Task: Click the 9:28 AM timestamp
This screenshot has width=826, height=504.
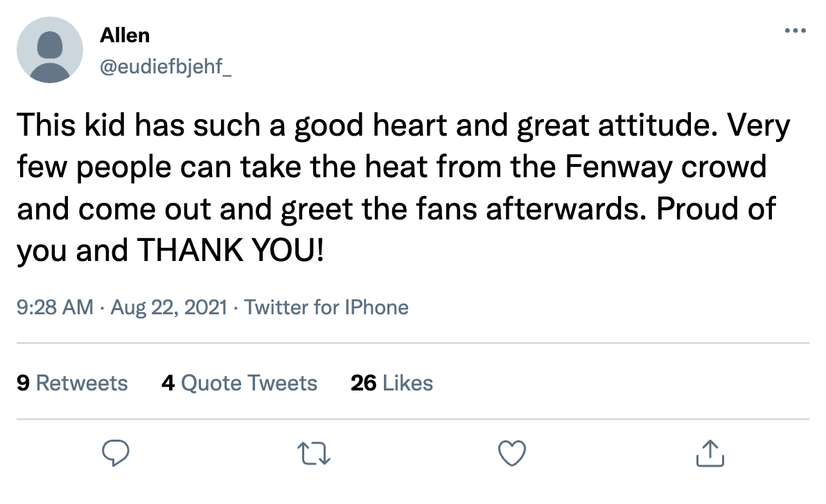Action: (x=54, y=307)
